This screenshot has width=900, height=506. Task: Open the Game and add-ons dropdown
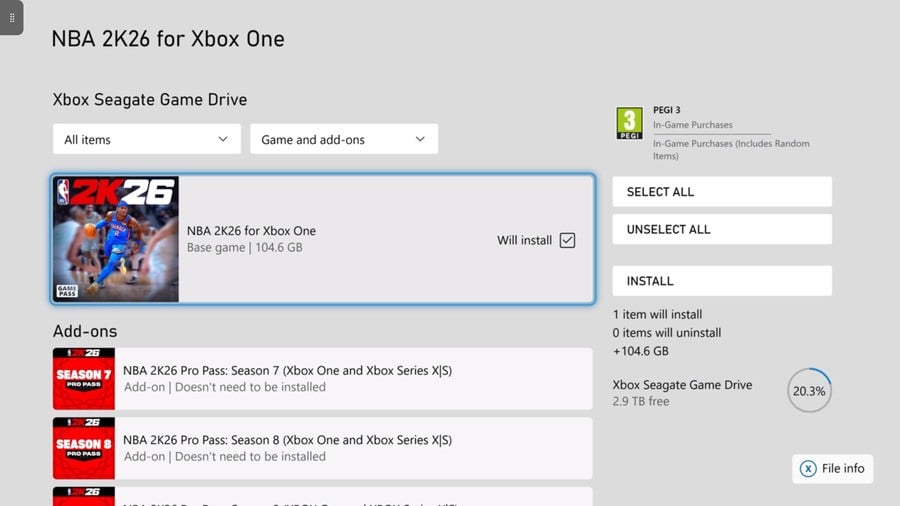click(344, 139)
